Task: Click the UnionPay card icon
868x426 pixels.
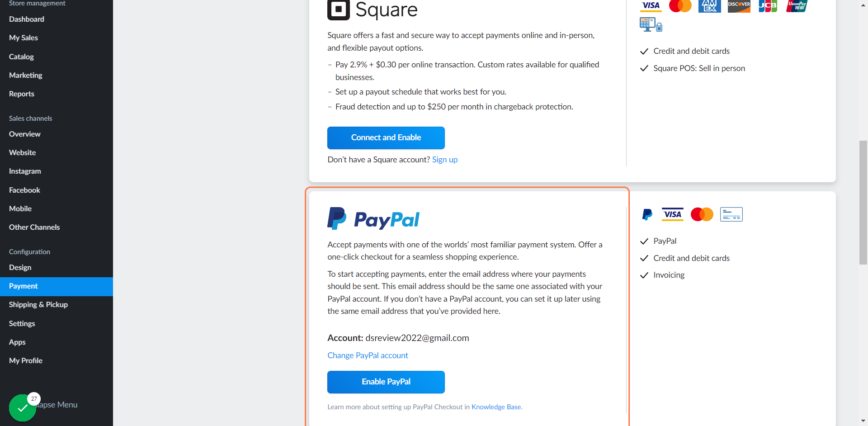Action: coord(797,6)
